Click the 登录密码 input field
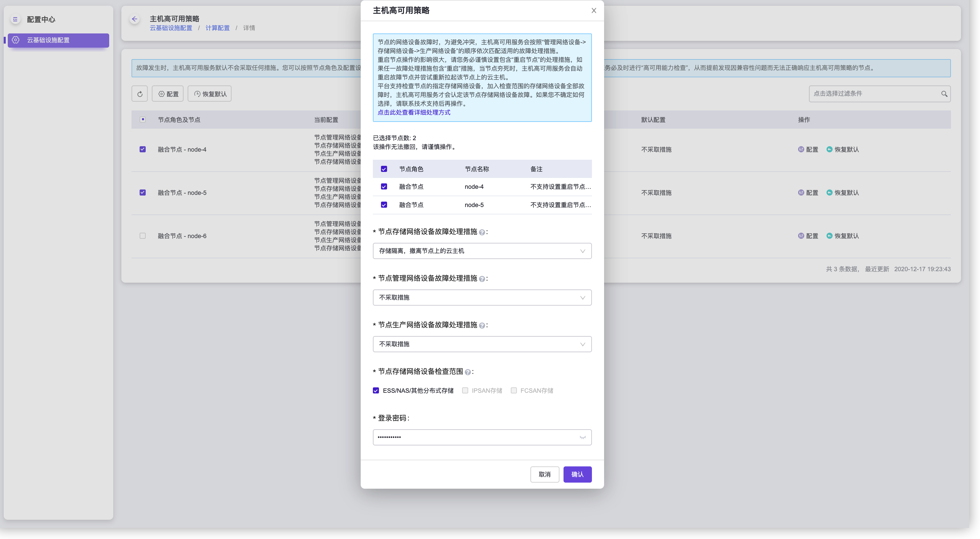This screenshot has height=539, width=980. pos(476,437)
